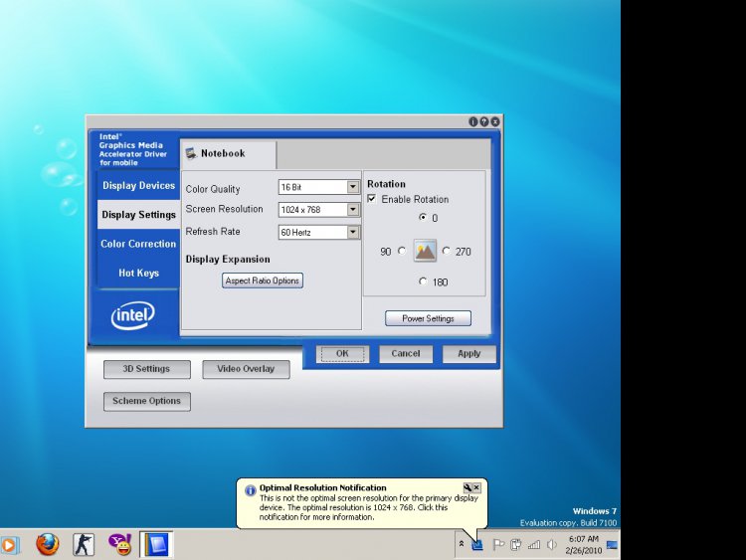The width and height of the screenshot is (746, 560).
Task: Select the Display Settings section
Action: 138,215
